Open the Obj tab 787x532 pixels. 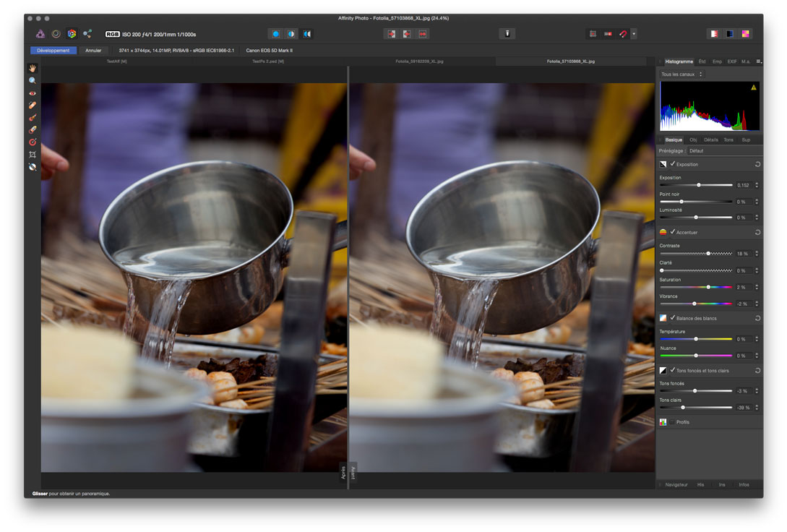pyautogui.click(x=693, y=140)
